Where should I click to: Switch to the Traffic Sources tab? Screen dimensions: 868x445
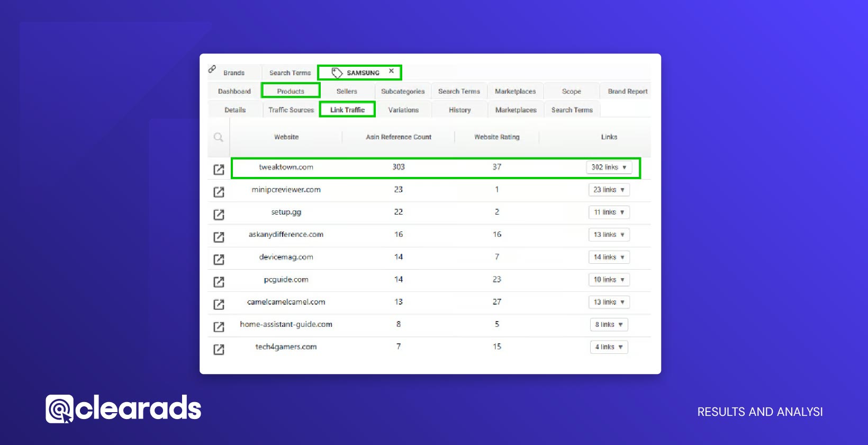click(291, 110)
